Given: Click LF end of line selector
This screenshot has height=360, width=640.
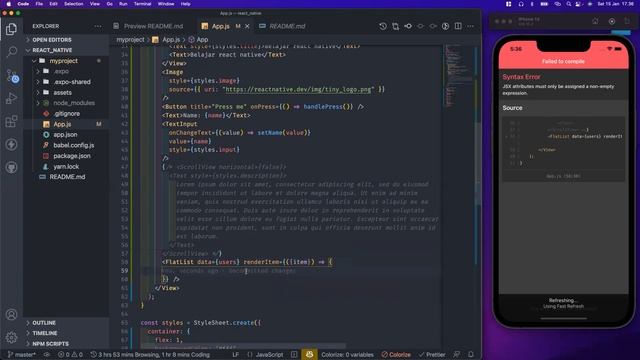Looking at the screenshot, I should pyautogui.click(x=236, y=355).
